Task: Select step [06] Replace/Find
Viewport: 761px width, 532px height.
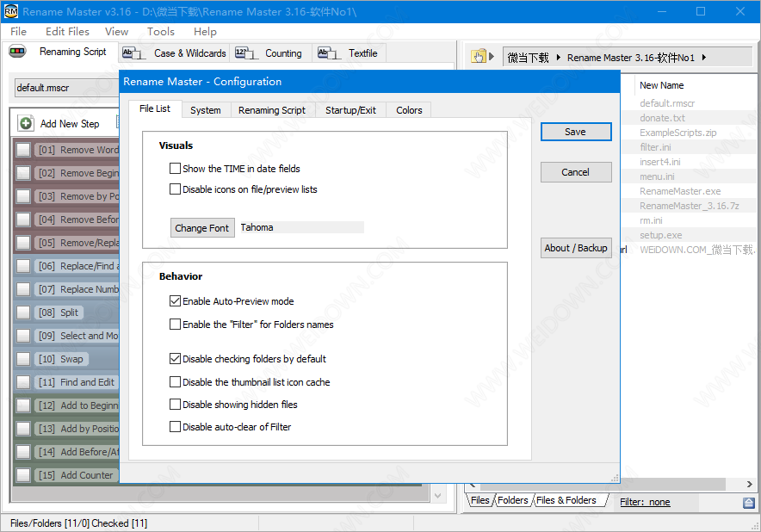Action: pyautogui.click(x=78, y=265)
